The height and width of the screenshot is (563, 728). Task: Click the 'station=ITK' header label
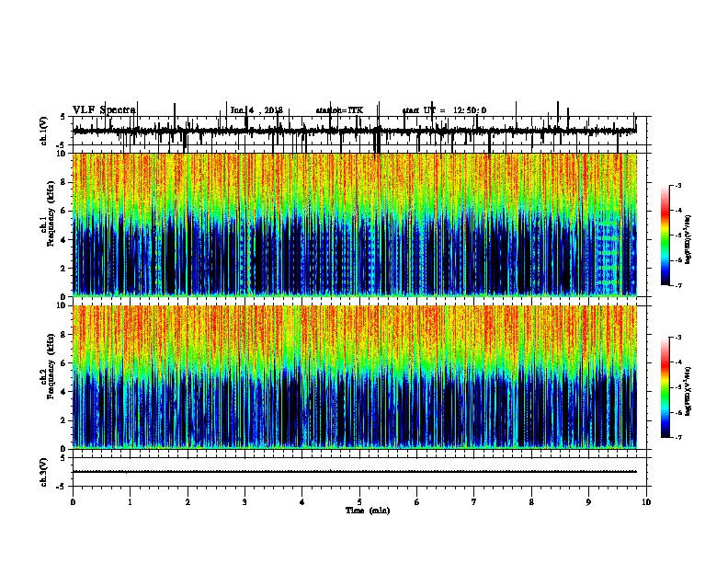point(339,110)
